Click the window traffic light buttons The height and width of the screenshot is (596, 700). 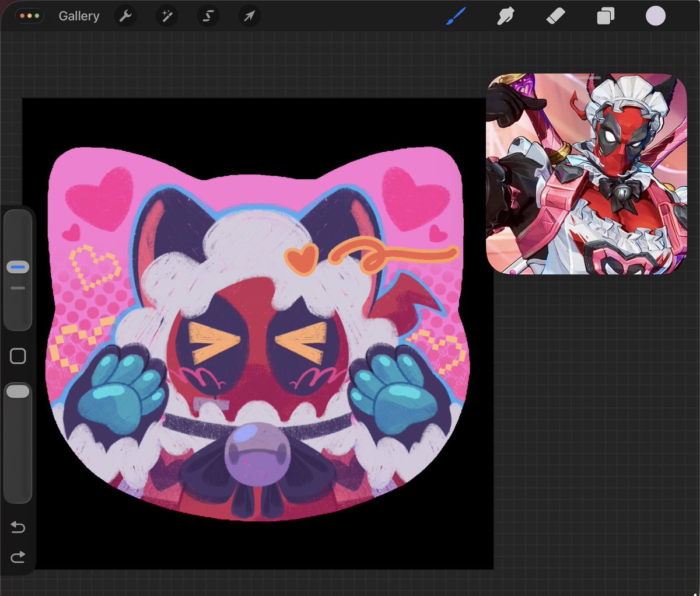click(x=30, y=16)
